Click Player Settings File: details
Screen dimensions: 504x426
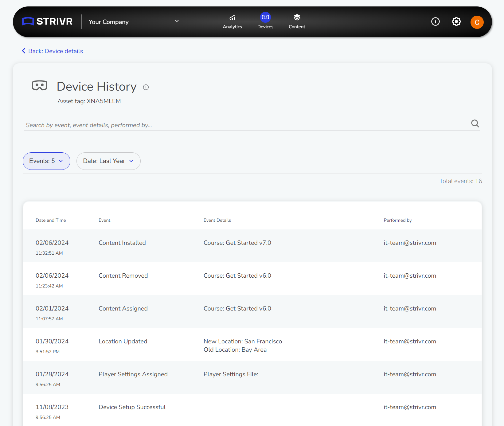[231, 374]
